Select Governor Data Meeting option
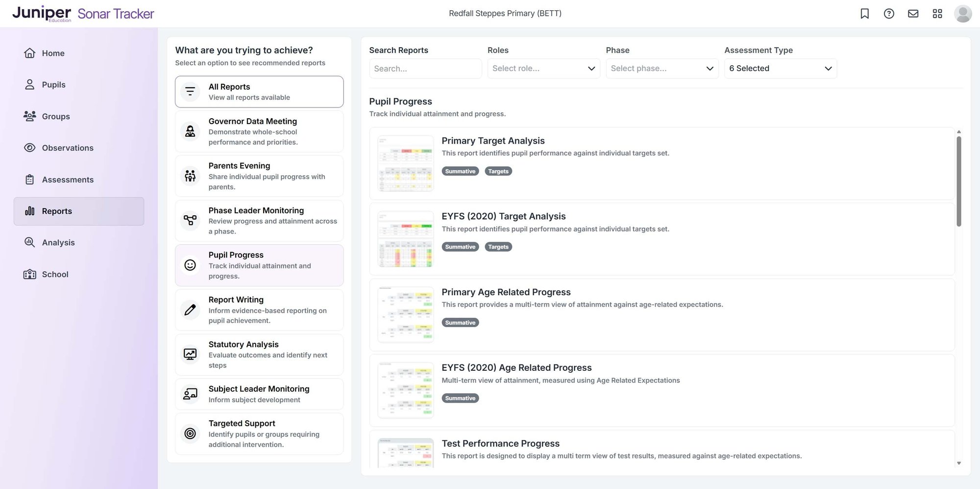The height and width of the screenshot is (489, 980). (x=259, y=131)
